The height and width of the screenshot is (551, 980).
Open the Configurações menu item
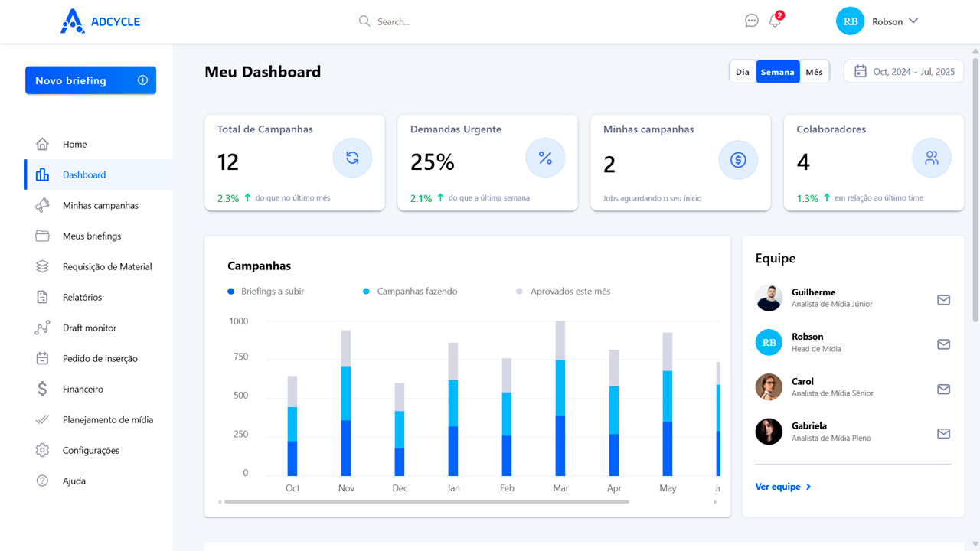click(x=98, y=450)
